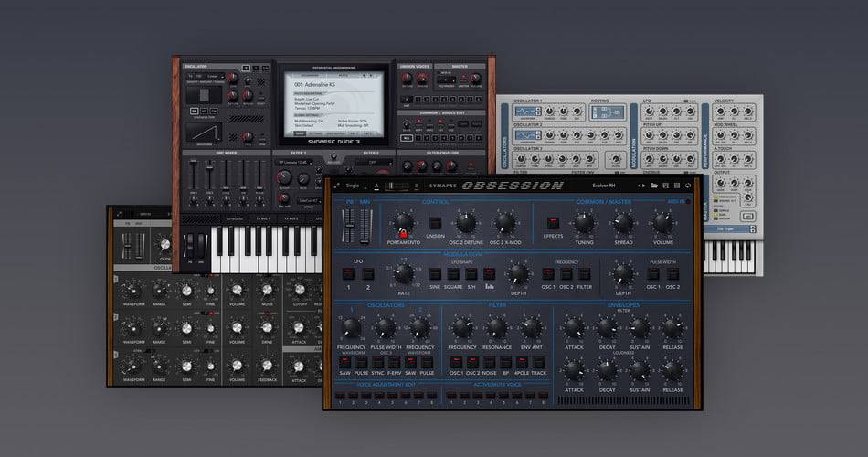
Task: Toggle OSC 2 under Pulse Width modulation
Action: (x=672, y=273)
